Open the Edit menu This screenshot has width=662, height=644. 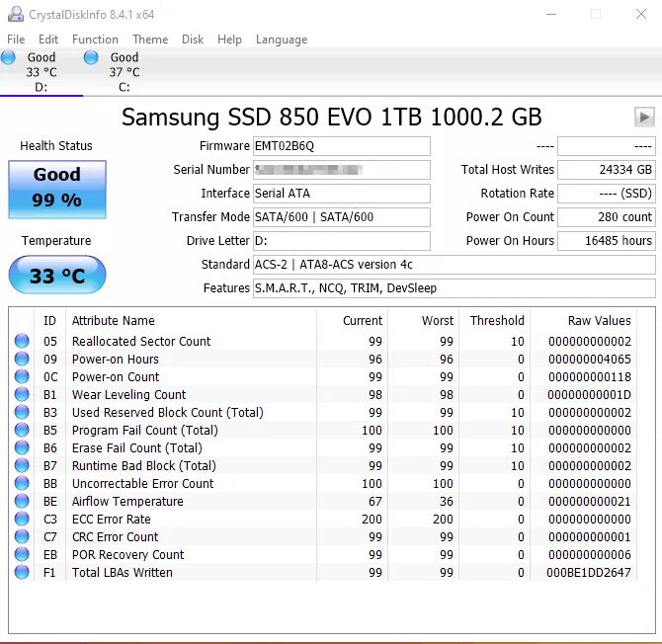(48, 40)
